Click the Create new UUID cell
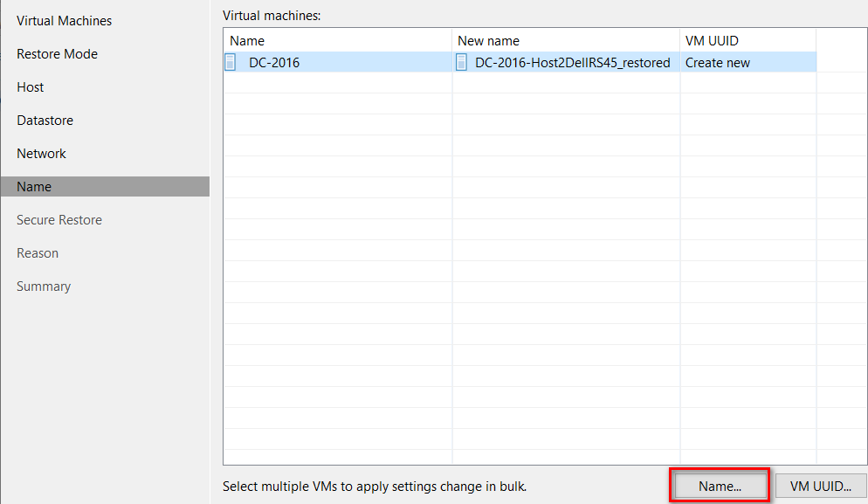 click(x=747, y=62)
